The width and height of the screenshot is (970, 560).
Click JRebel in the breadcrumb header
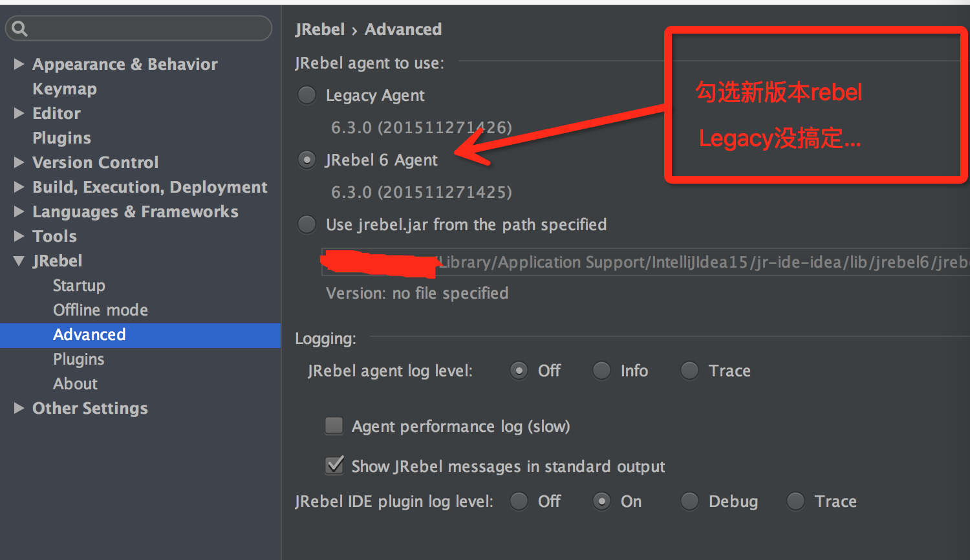pyautogui.click(x=320, y=29)
